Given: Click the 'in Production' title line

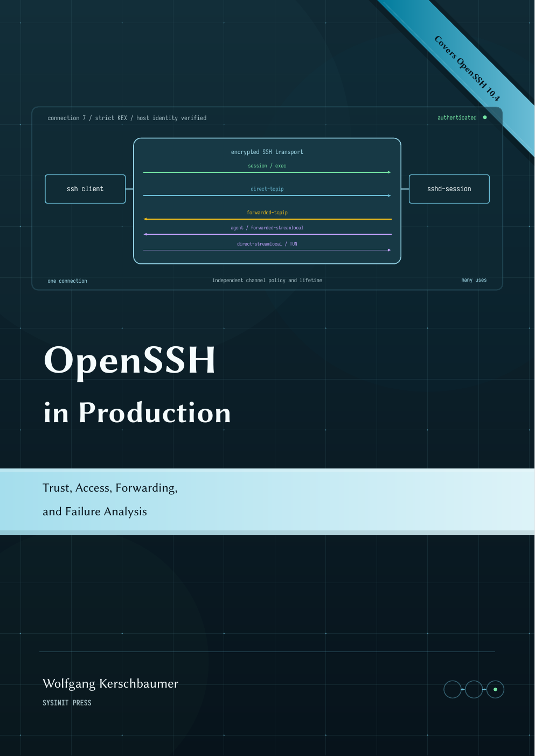Looking at the screenshot, I should pyautogui.click(x=137, y=413).
